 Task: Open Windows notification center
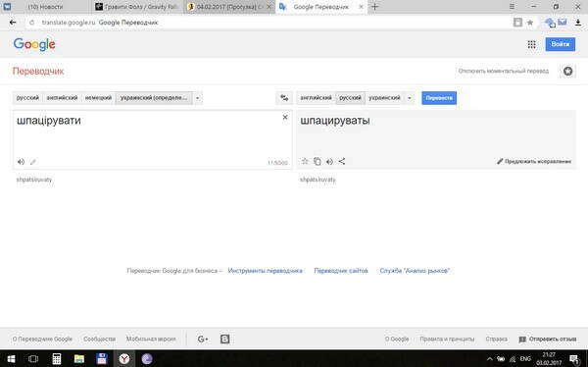coord(574,359)
